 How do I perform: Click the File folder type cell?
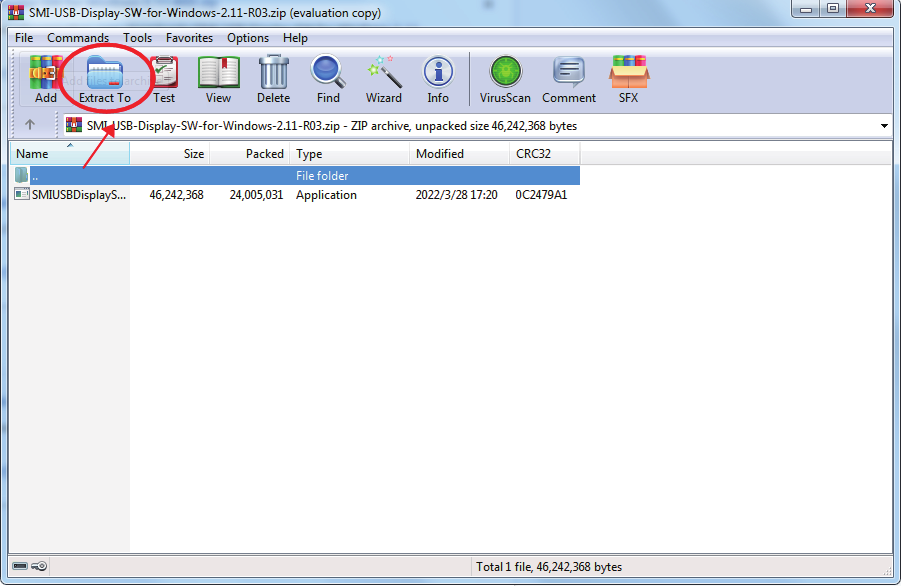point(322,176)
